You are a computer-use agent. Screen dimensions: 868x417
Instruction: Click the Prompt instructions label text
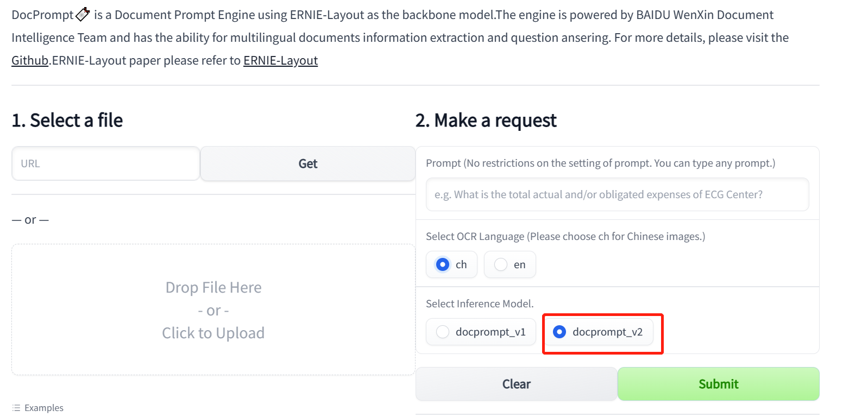(601, 162)
